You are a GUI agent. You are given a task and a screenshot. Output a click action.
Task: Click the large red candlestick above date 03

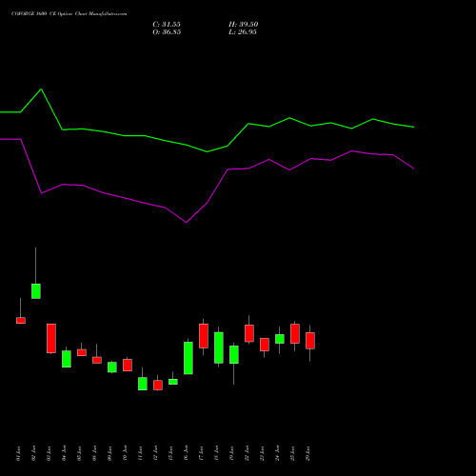tap(51, 338)
